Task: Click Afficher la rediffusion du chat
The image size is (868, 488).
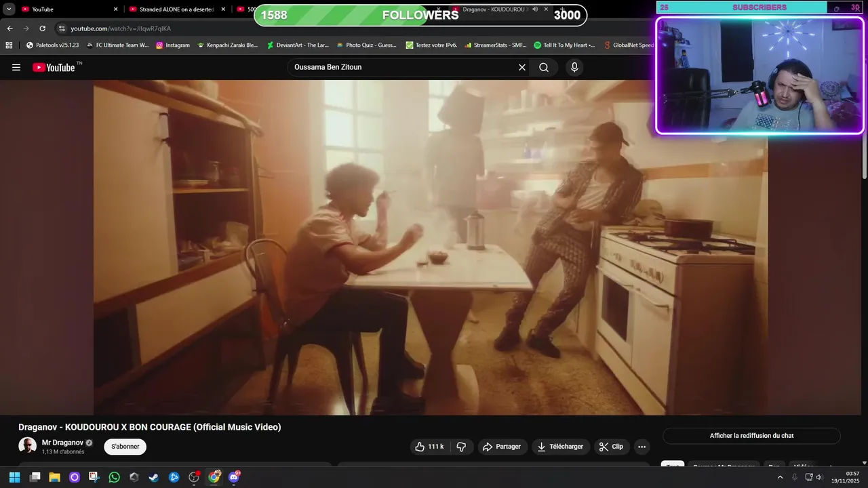Action: pos(751,436)
